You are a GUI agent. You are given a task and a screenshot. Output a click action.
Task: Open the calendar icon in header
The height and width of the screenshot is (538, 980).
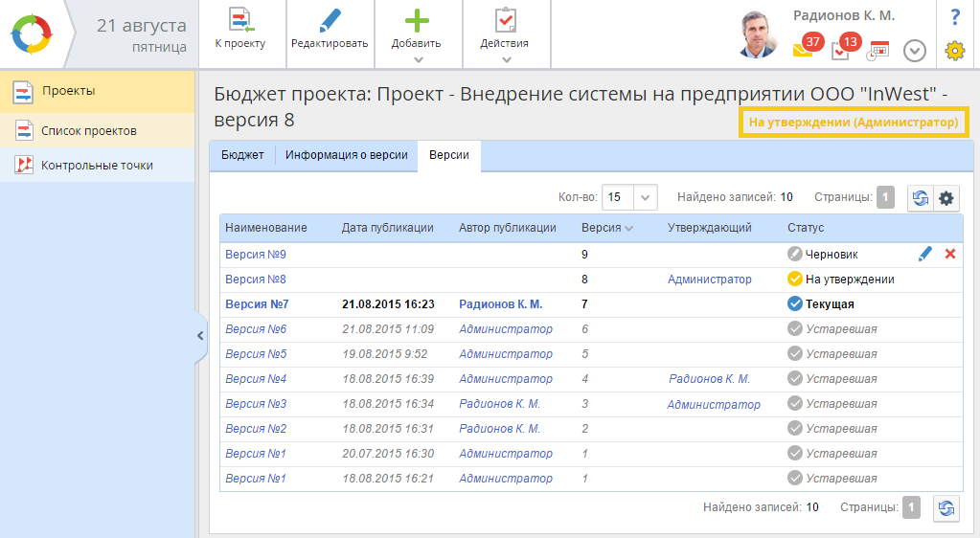click(878, 51)
